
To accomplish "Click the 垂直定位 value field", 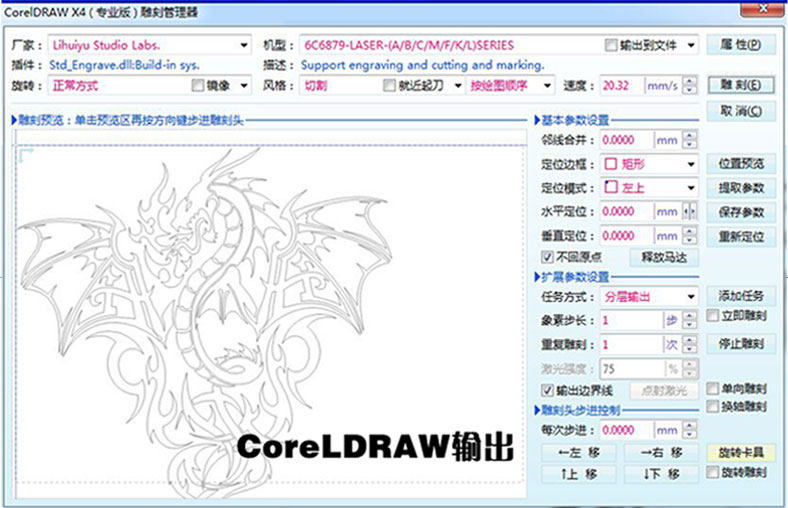I will coord(626,236).
